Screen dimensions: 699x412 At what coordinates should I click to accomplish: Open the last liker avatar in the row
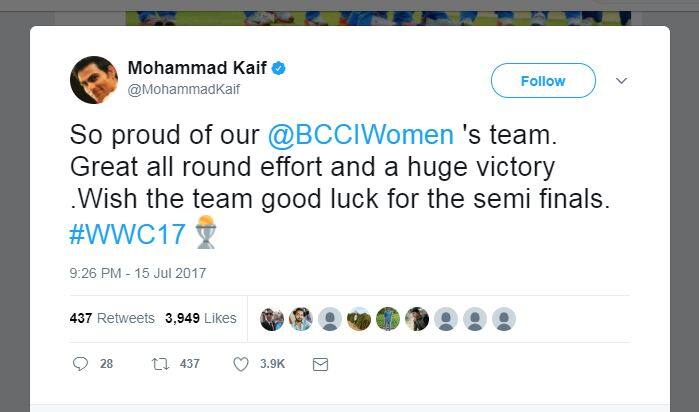click(504, 319)
